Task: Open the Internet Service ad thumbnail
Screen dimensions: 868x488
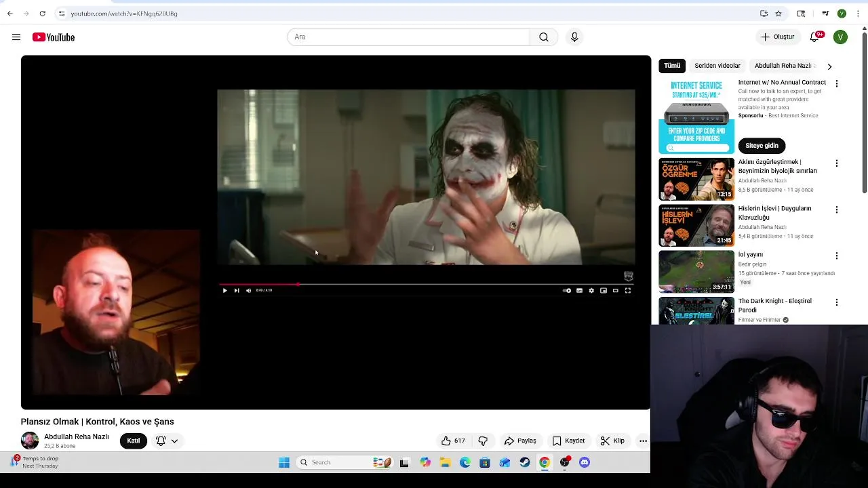Action: click(696, 117)
